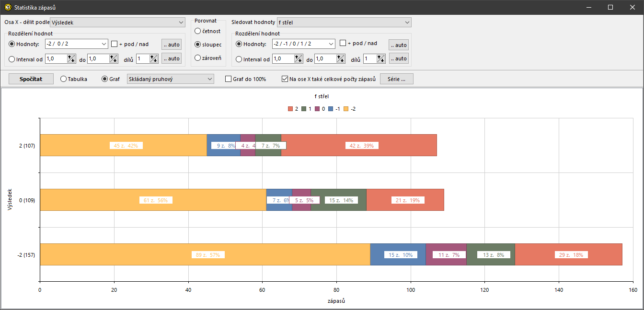The image size is (644, 310).
Task: Choose the 'četnost' compare option
Action: click(x=197, y=31)
